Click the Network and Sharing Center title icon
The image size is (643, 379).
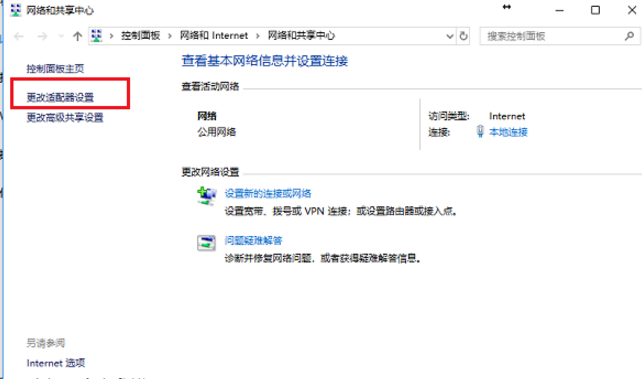[16, 10]
